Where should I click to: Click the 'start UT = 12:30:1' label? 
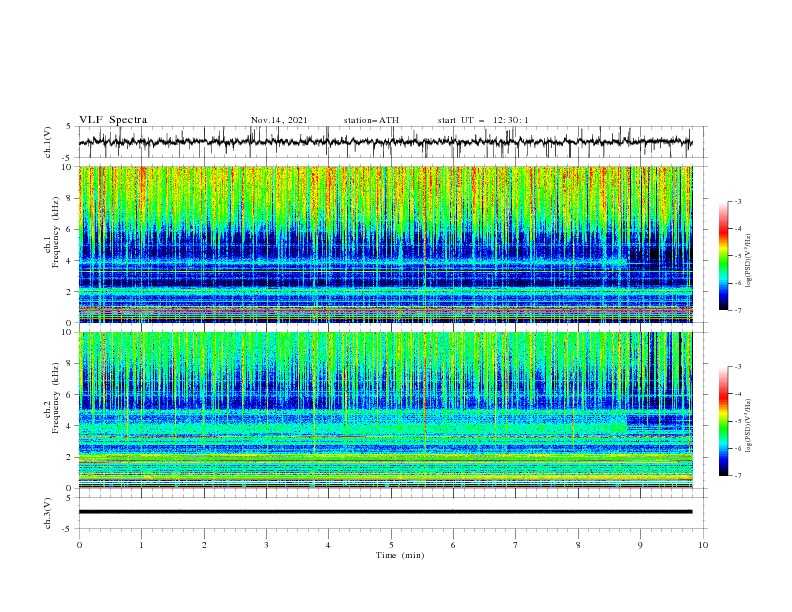483,120
